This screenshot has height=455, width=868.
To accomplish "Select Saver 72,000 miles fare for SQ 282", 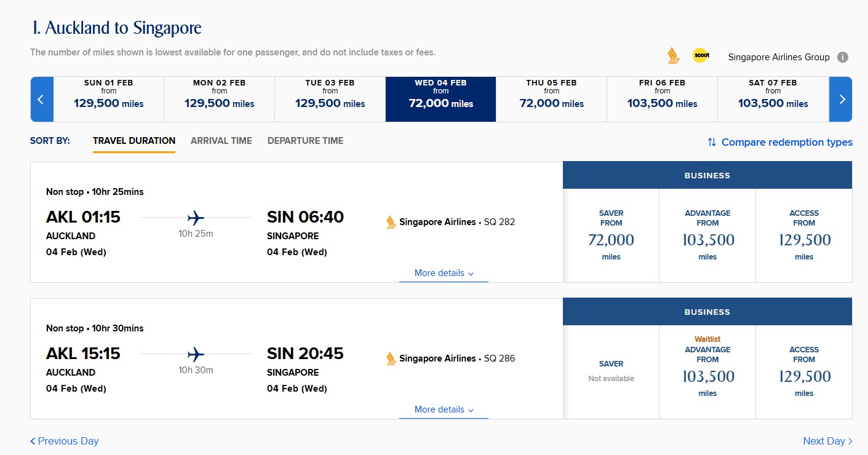I will pyautogui.click(x=611, y=235).
